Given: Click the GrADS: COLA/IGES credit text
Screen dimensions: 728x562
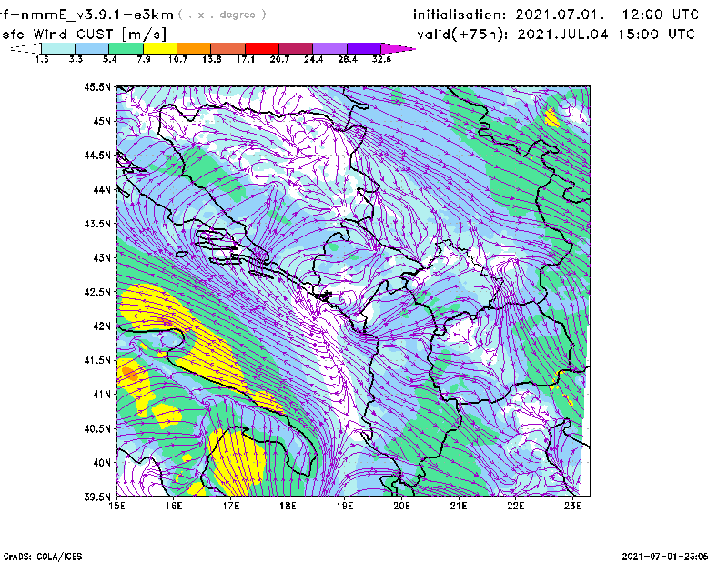Looking at the screenshot, I should click(43, 557).
